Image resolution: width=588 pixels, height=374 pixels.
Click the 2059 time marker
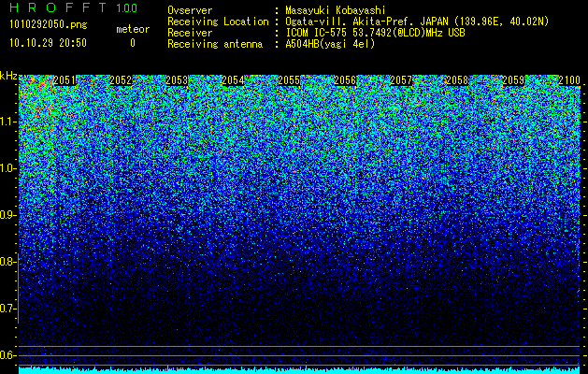tap(513, 80)
